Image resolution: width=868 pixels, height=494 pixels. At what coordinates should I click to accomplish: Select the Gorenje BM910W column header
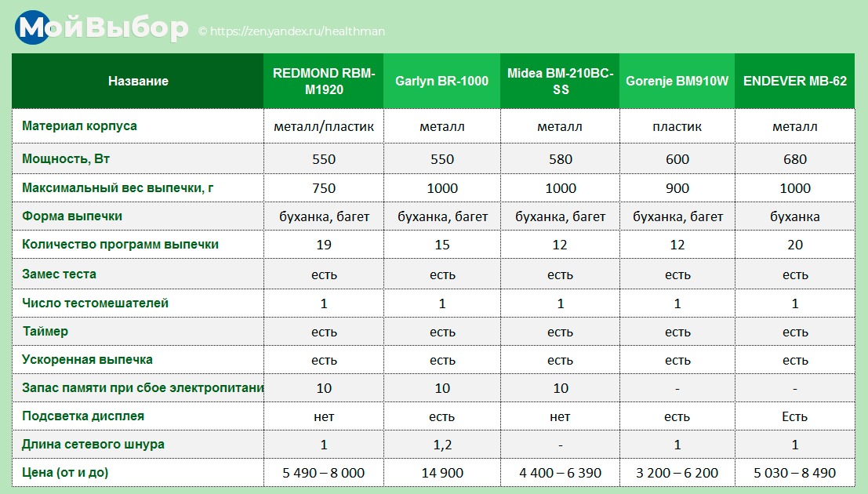[x=677, y=81]
